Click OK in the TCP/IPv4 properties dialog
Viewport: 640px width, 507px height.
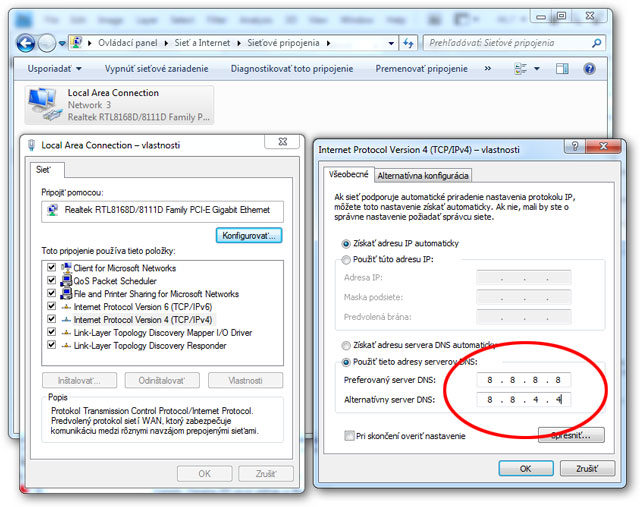tap(526, 469)
